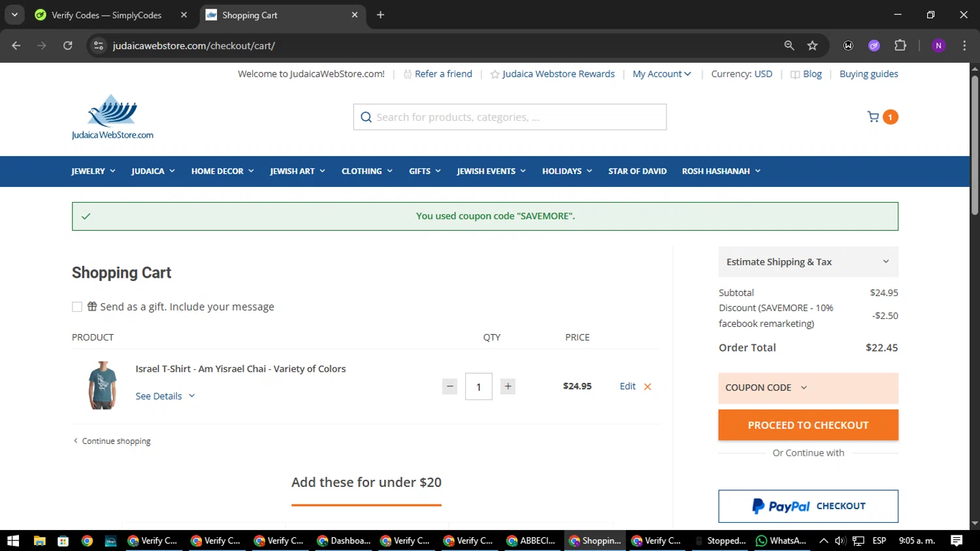Open the Extensions puzzle icon
Viewport: 980px width, 551px height.
pyautogui.click(x=900, y=46)
